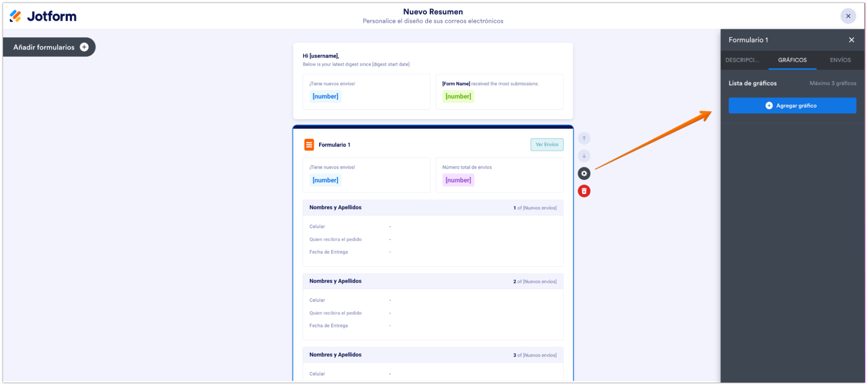Click the [Form Name] most submissions text
Image resolution: width=868 pixels, height=386 pixels.
point(490,84)
